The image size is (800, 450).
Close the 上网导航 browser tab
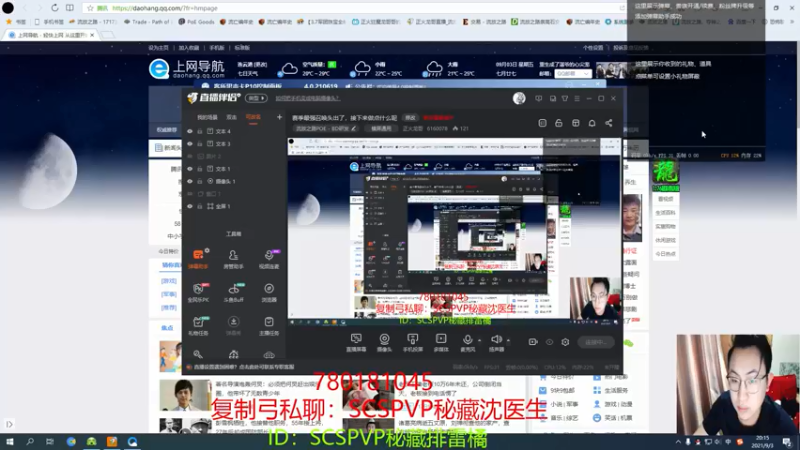92,35
